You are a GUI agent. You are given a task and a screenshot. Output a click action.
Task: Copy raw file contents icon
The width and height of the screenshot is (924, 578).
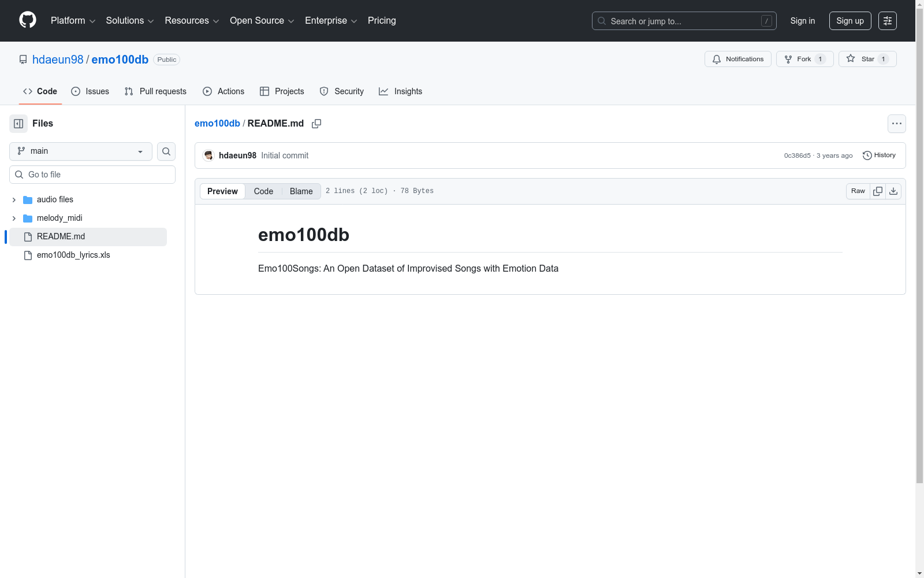click(878, 191)
